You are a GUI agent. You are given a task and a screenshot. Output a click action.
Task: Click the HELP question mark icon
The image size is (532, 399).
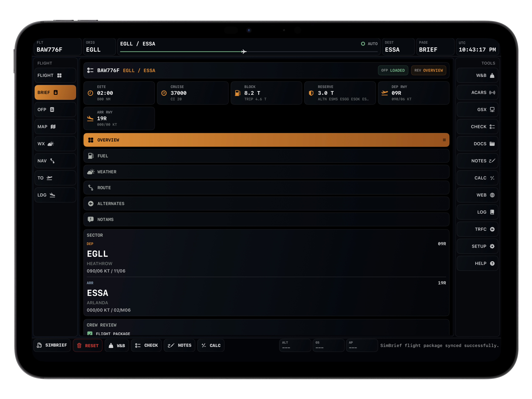(492, 263)
